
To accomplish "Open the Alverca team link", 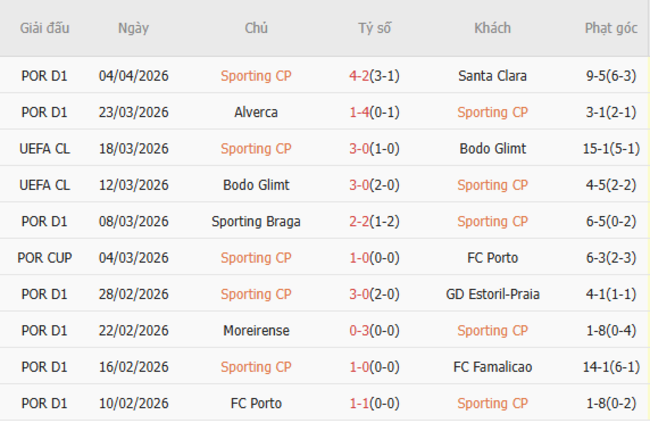I will [x=256, y=112].
